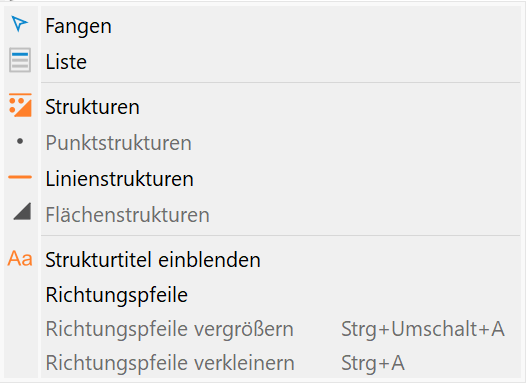Click the Strg+A shortcut label

[373, 363]
